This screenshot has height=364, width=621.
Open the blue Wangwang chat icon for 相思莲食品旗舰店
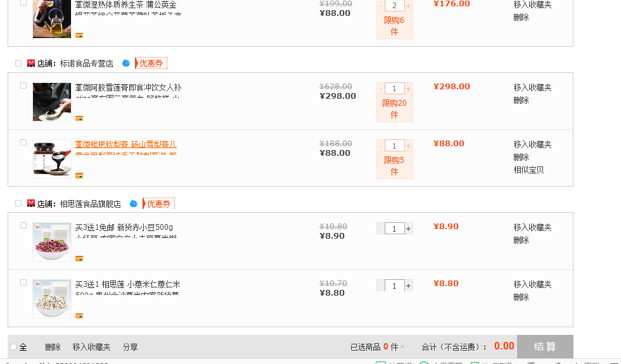(x=134, y=203)
